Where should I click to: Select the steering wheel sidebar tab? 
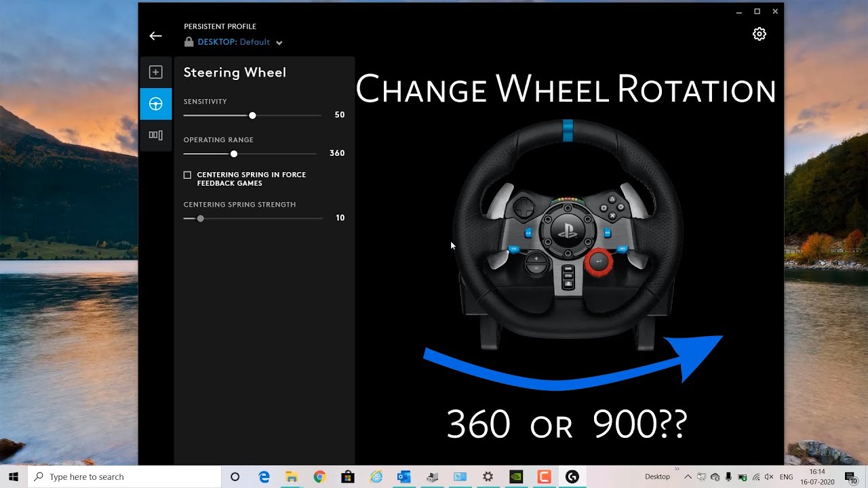click(156, 104)
